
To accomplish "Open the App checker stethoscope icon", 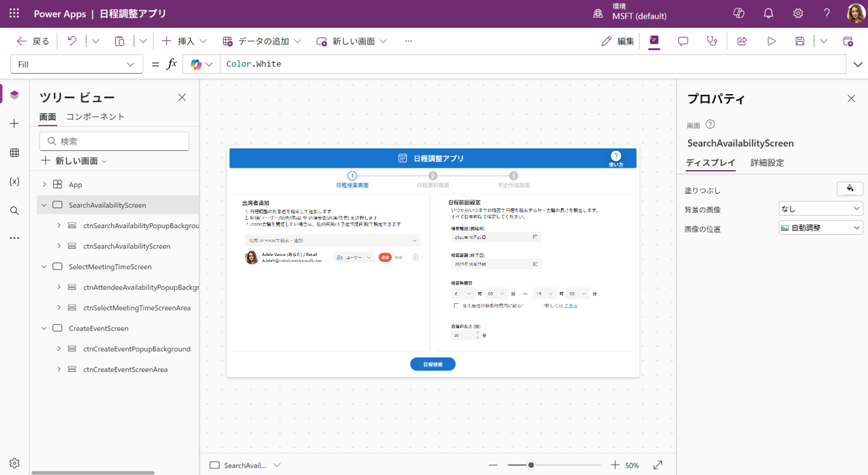I will click(x=712, y=42).
